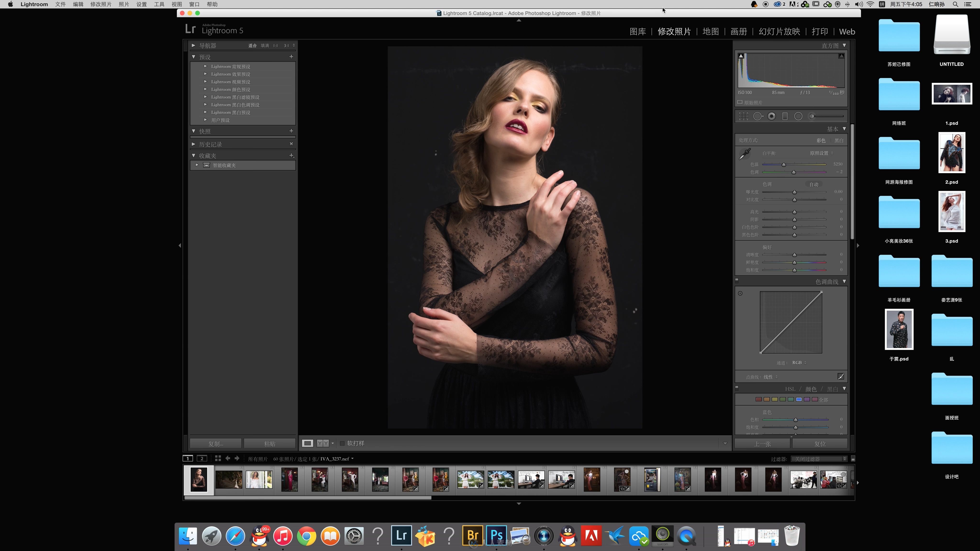Viewport: 980px width, 551px height.
Task: Set treatment to 黑白 (black & white)
Action: pos(839,140)
